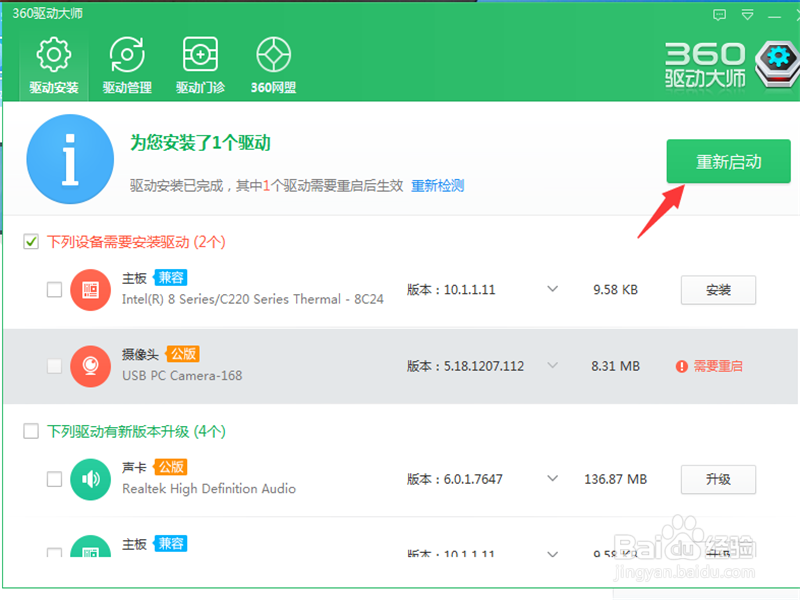Toggle the 下列驱动有新版本升级 checkbox

[31, 431]
